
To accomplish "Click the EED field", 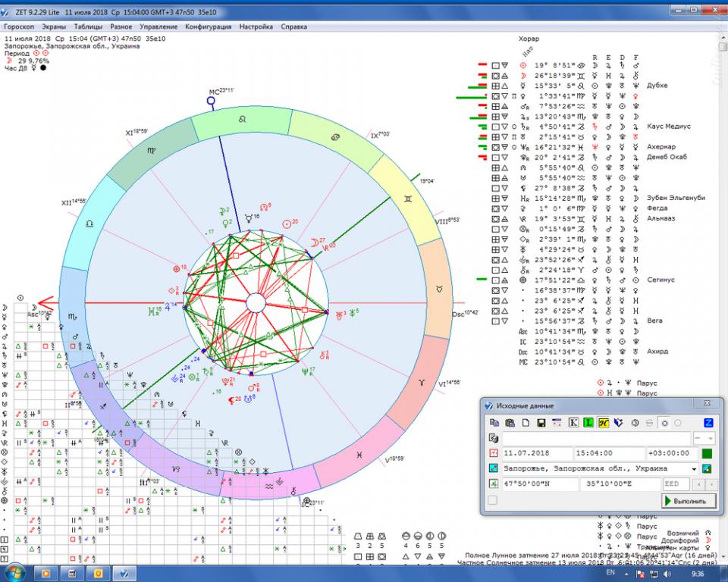I will (676, 483).
